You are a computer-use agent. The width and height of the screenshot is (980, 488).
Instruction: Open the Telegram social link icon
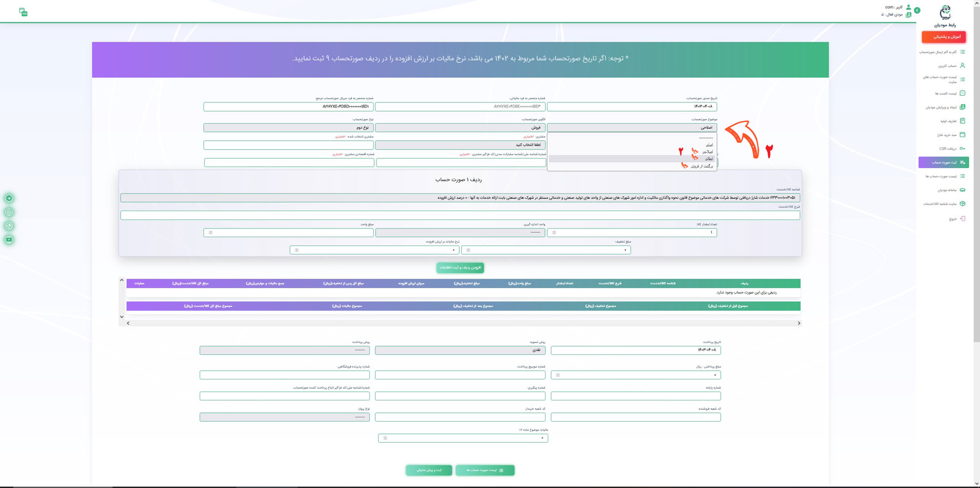[x=9, y=198]
